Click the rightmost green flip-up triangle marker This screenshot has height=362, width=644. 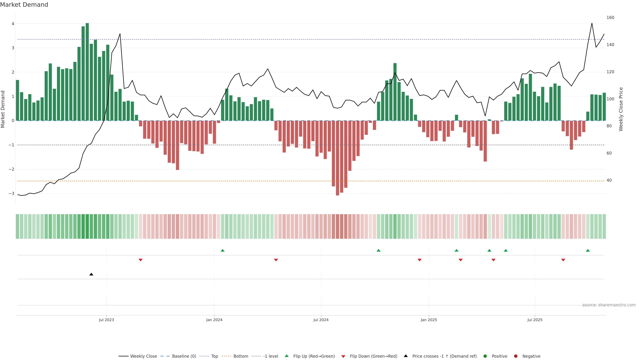[588, 250]
